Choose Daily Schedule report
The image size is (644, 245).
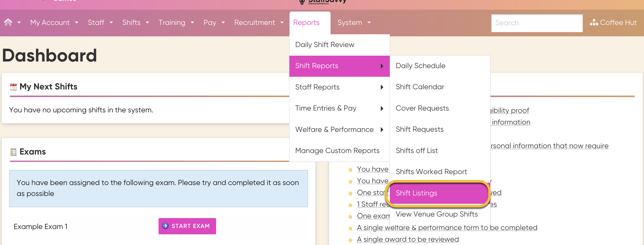440,66
